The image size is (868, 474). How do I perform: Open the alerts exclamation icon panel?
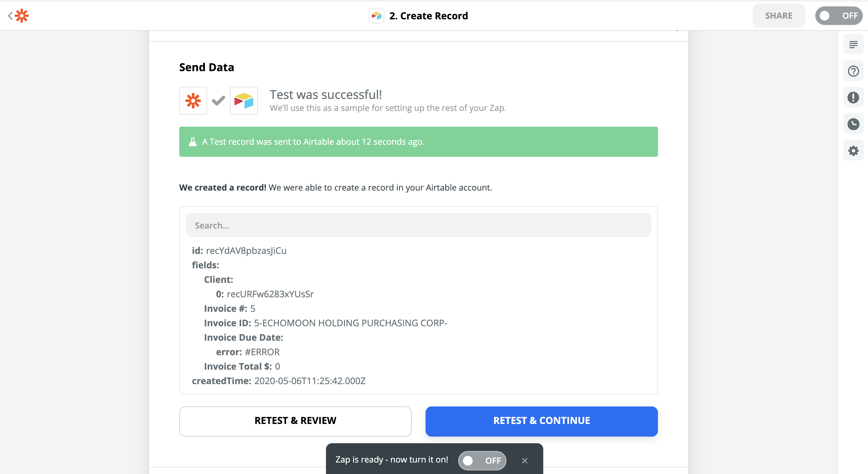853,98
